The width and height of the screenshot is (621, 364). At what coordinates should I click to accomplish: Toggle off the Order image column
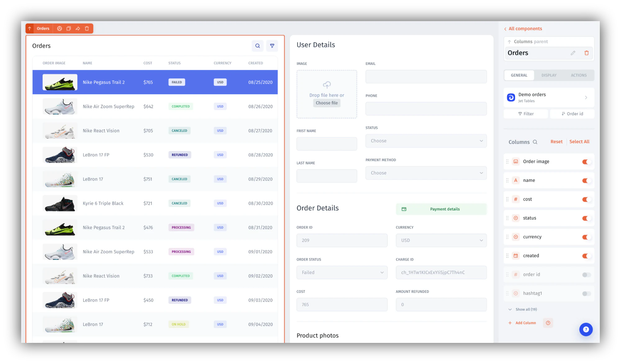click(586, 162)
